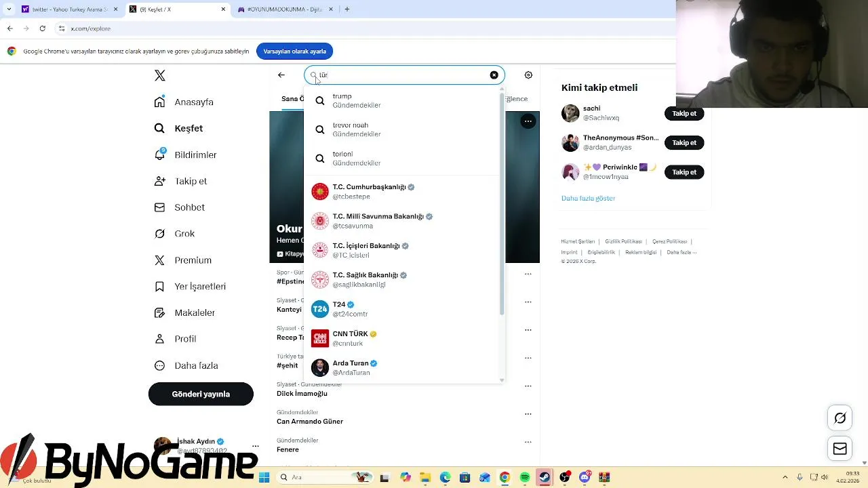Click the Profil person icon
The width and height of the screenshot is (868, 488).
(160, 339)
